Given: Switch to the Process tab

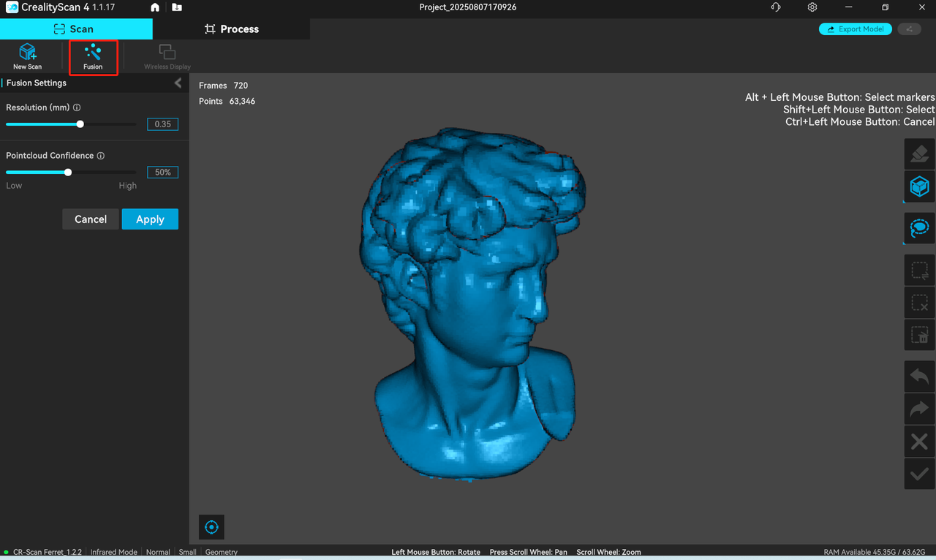Looking at the screenshot, I should coord(231,29).
